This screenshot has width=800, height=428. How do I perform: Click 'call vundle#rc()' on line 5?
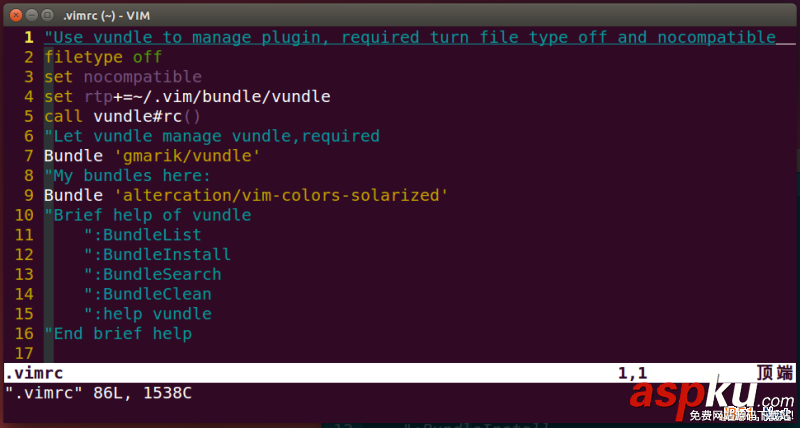[x=122, y=116]
